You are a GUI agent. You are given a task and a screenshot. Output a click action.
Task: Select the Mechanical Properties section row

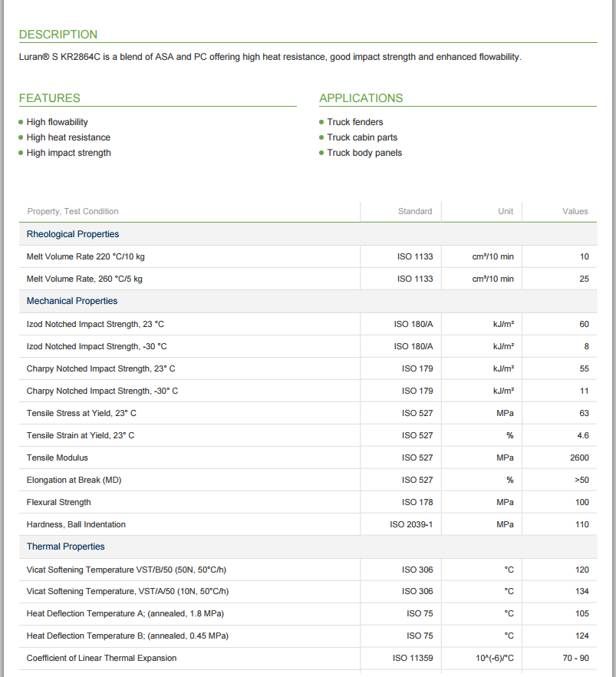(x=72, y=301)
